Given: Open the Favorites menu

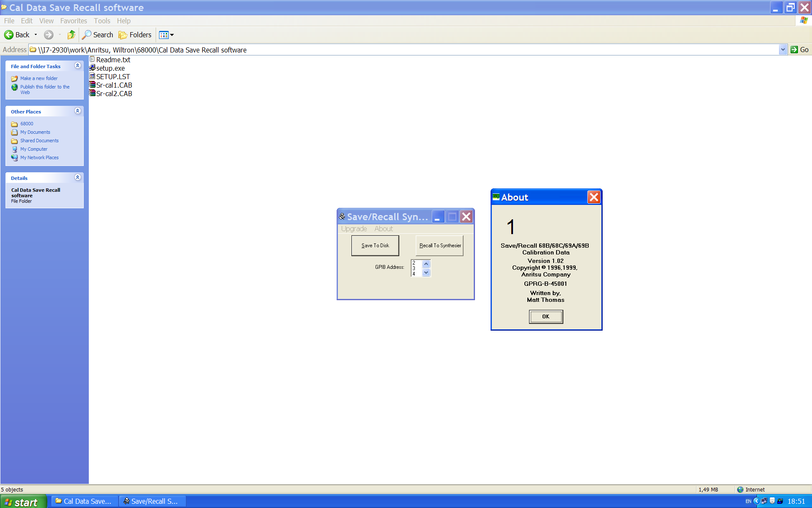Looking at the screenshot, I should click(x=73, y=21).
